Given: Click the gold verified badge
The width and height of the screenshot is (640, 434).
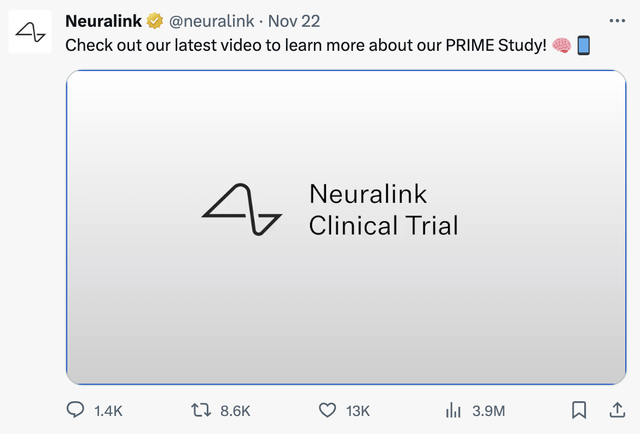Looking at the screenshot, I should pyautogui.click(x=155, y=20).
